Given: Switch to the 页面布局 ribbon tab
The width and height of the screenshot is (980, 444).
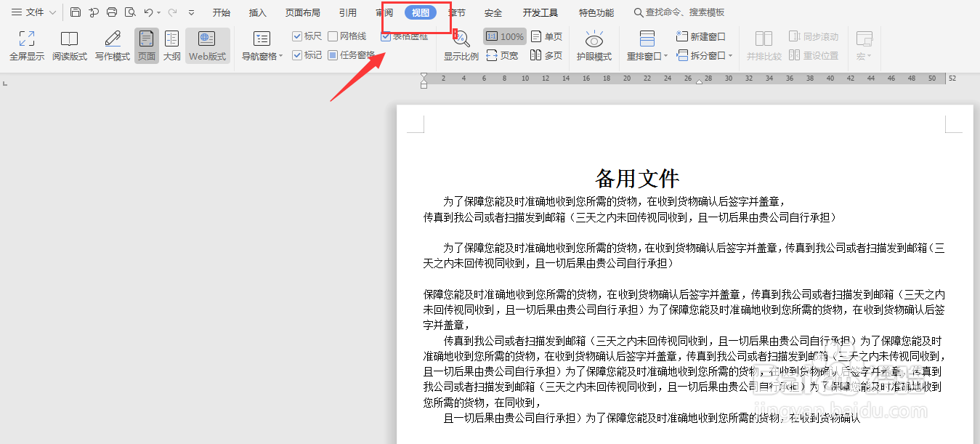Looking at the screenshot, I should click(303, 12).
